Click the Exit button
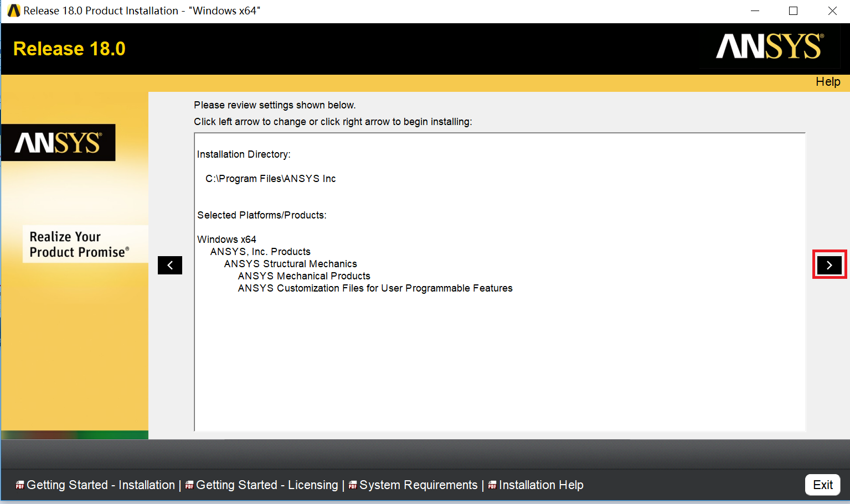 (x=823, y=485)
